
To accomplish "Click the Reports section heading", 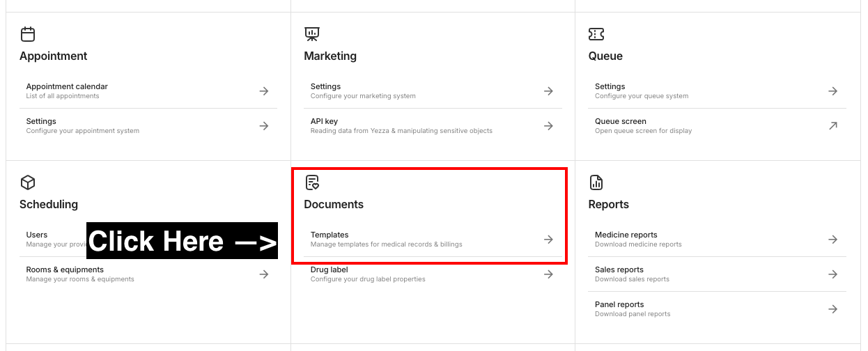I will [609, 205].
